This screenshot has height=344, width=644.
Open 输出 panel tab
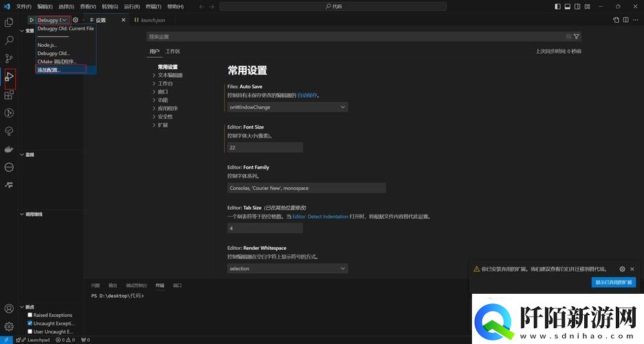113,286
